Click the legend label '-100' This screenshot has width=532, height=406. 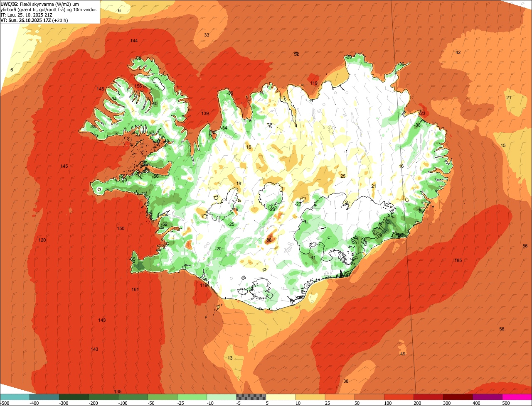point(123,403)
